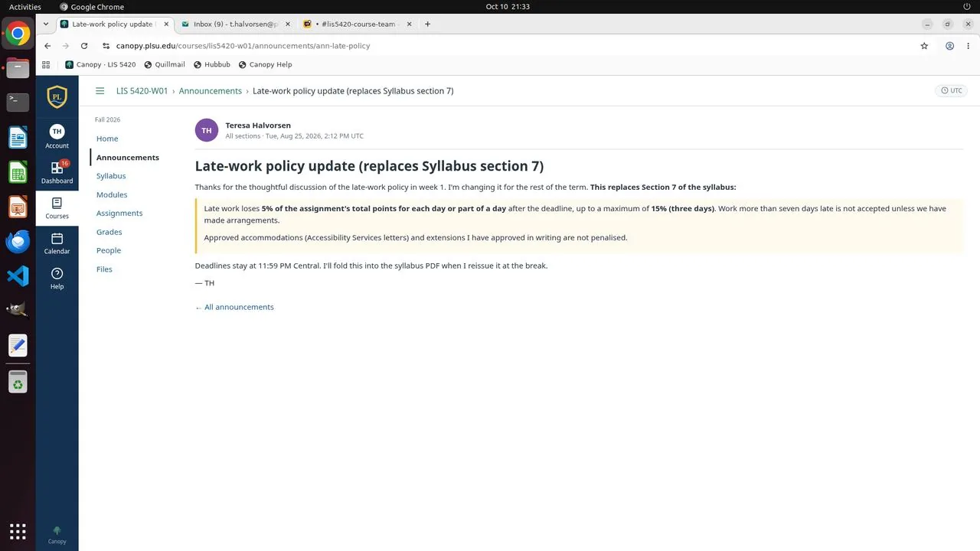Click the UTC timezone toggle pill
This screenshot has width=980, height=551.
pos(952,90)
